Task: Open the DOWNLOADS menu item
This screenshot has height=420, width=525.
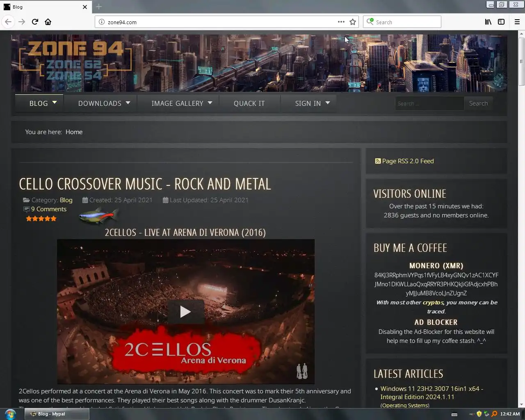Action: point(100,103)
